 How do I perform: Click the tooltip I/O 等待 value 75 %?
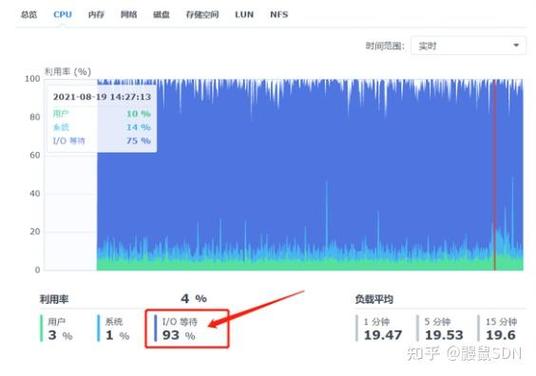(138, 140)
